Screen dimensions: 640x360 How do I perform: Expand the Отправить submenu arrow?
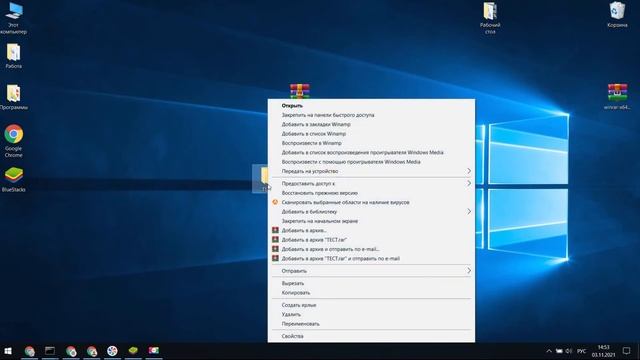pos(469,271)
